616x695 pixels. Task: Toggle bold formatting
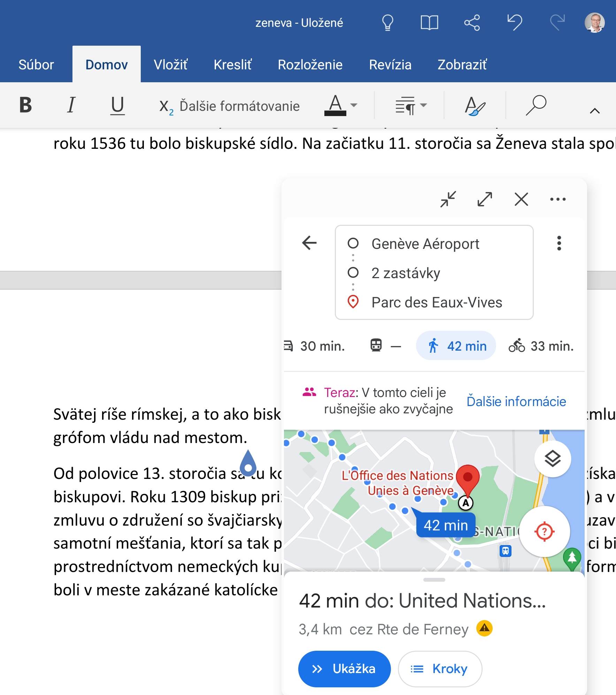tap(26, 105)
